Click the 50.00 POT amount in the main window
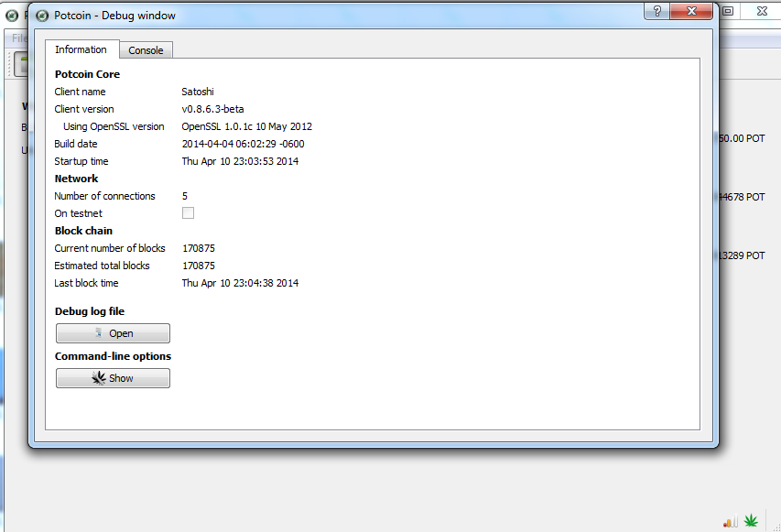 click(742, 138)
